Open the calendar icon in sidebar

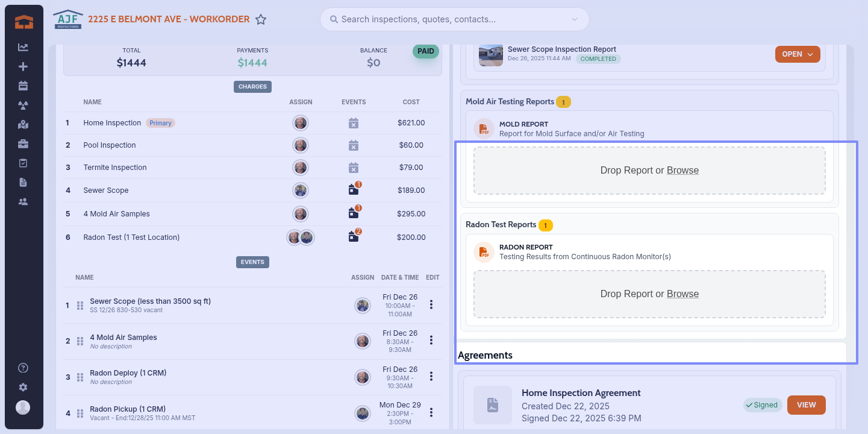coord(23,86)
